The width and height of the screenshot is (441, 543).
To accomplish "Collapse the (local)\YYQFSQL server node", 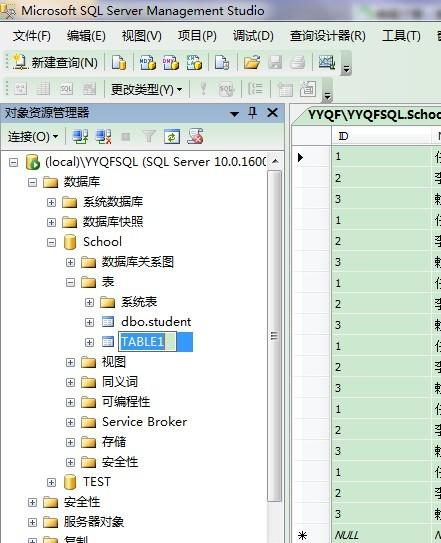I will pyautogui.click(x=13, y=162).
